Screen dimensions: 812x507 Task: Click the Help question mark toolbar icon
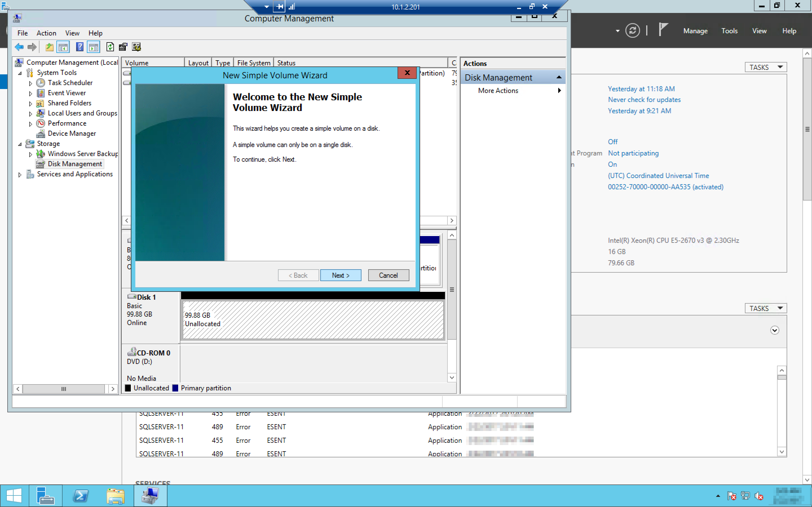tap(80, 47)
